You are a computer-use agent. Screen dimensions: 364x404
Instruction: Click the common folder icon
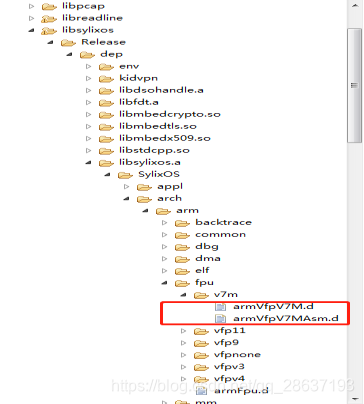[x=182, y=235]
